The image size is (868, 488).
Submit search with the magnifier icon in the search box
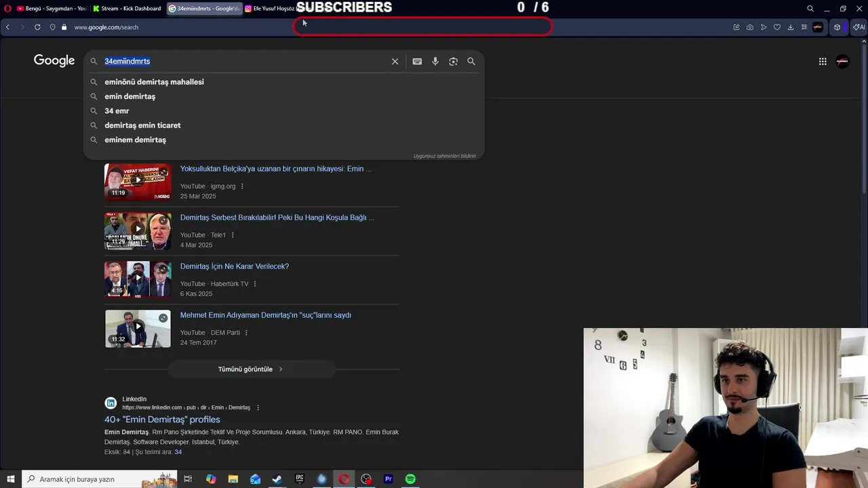(x=471, y=62)
